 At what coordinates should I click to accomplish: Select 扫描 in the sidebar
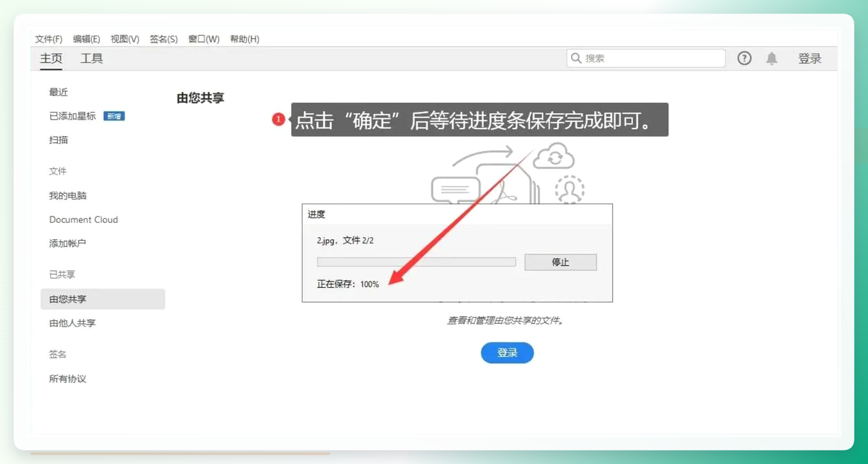58,140
